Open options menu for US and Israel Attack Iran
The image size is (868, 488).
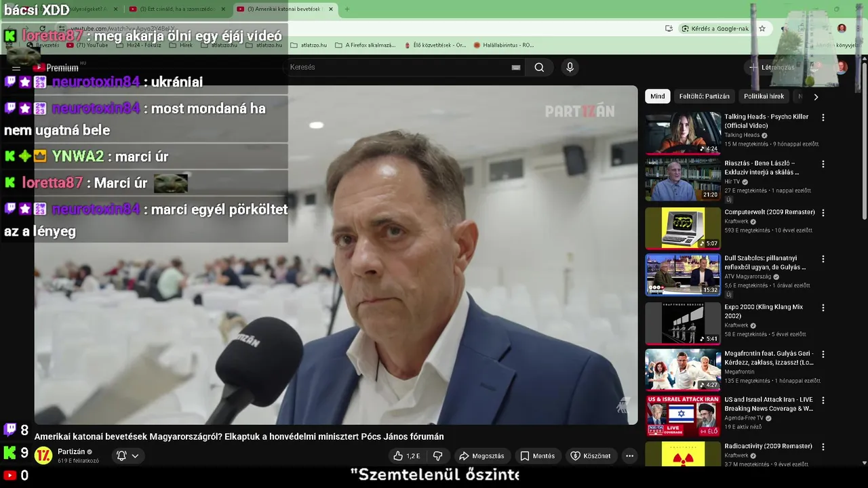pos(823,401)
